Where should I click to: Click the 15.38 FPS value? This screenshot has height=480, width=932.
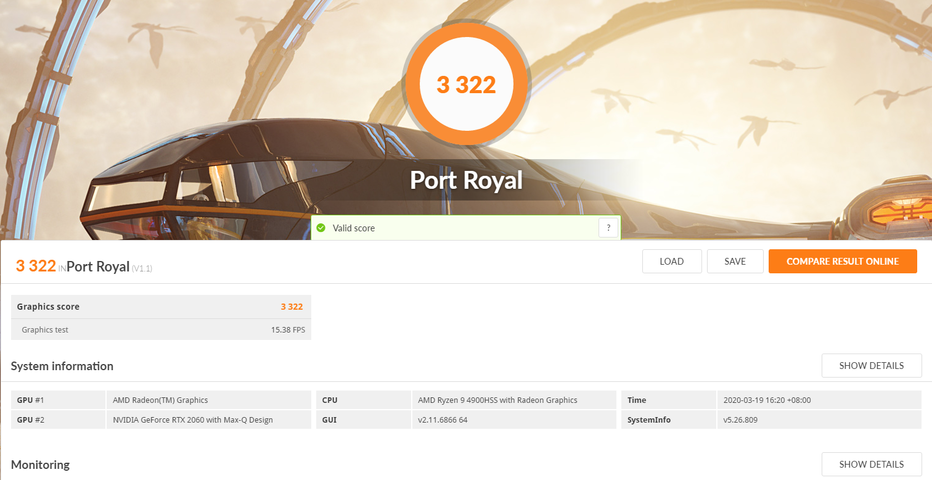[x=288, y=330]
